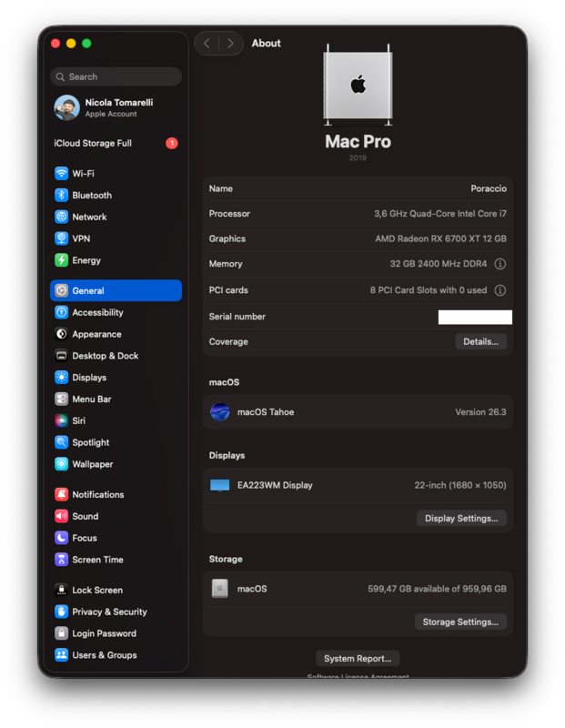Select the Siri icon
This screenshot has width=565, height=728.
61,420
